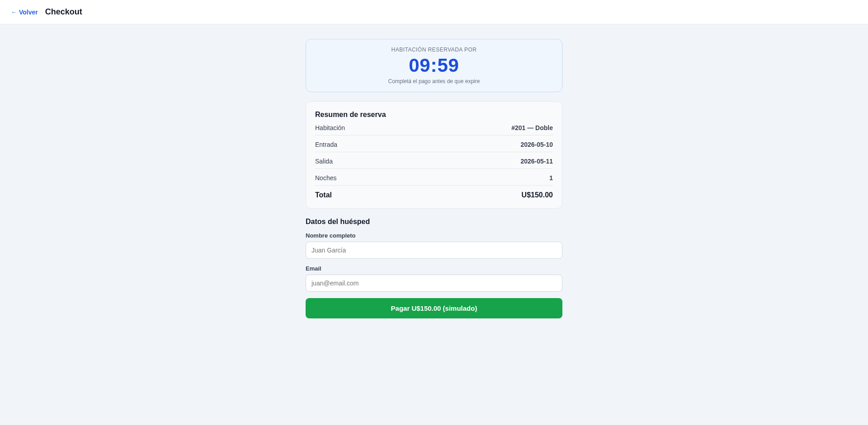Viewport: 868px width, 425px height.
Task: Click the Nombre completo field label
Action: click(330, 236)
